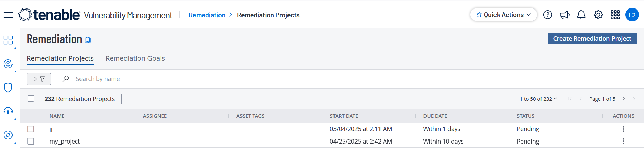Open the notifications bell
The image size is (644, 150).
(581, 15)
